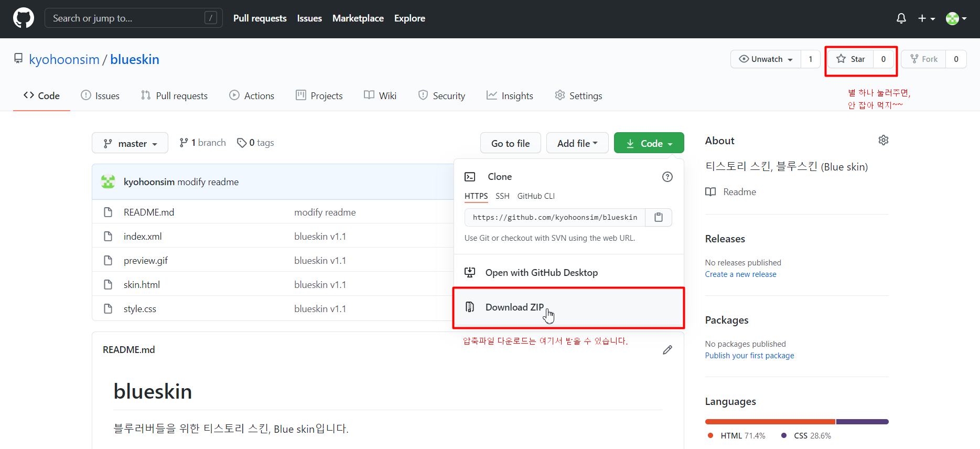This screenshot has height=449, width=980.
Task: Open the Projects tab
Action: coord(319,95)
